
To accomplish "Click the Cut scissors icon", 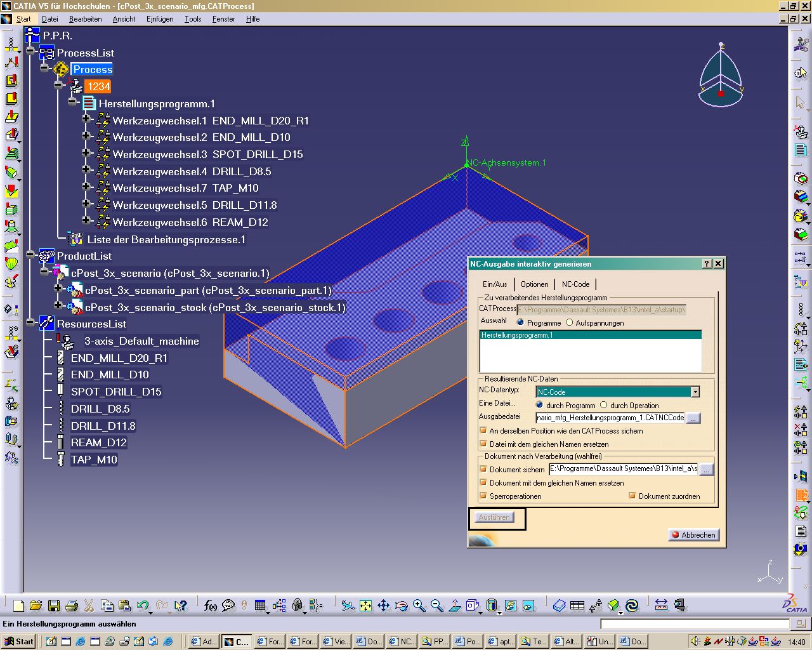I will pyautogui.click(x=89, y=606).
